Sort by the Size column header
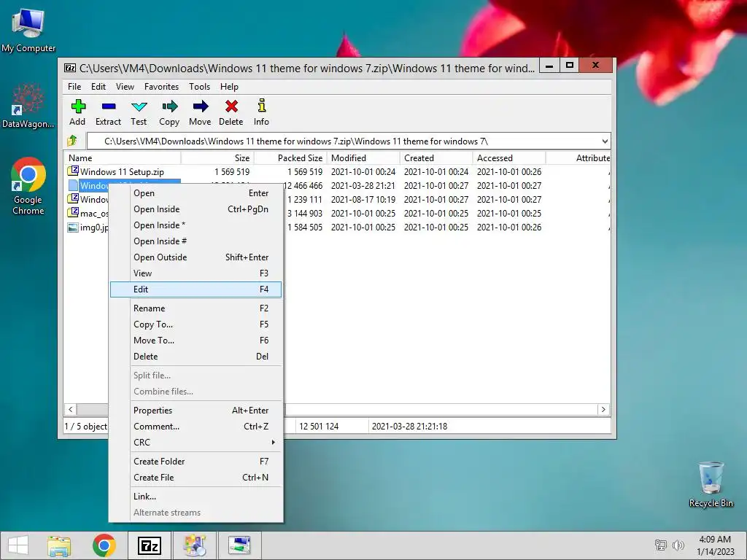Viewport: 747px width, 560px height. (217, 158)
